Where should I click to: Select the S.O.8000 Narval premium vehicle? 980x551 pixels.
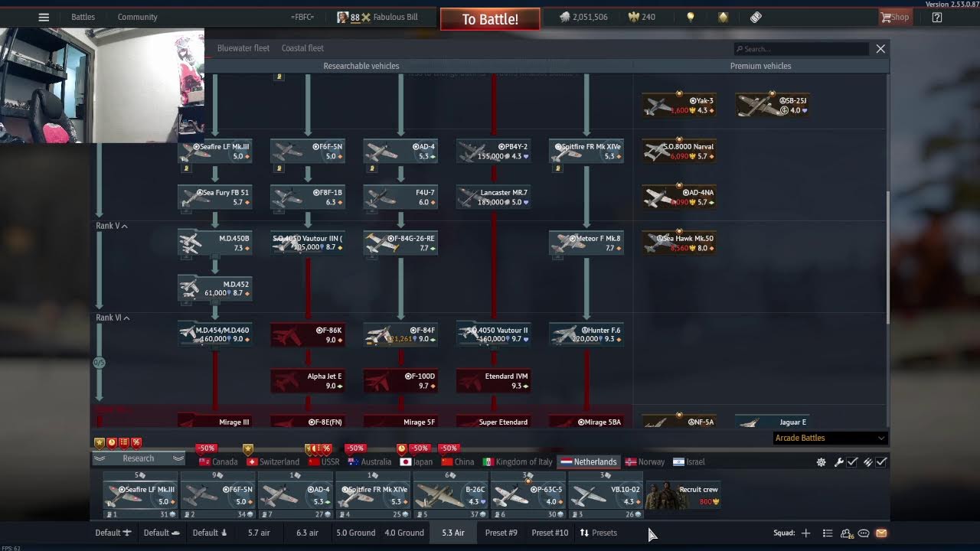pos(679,152)
